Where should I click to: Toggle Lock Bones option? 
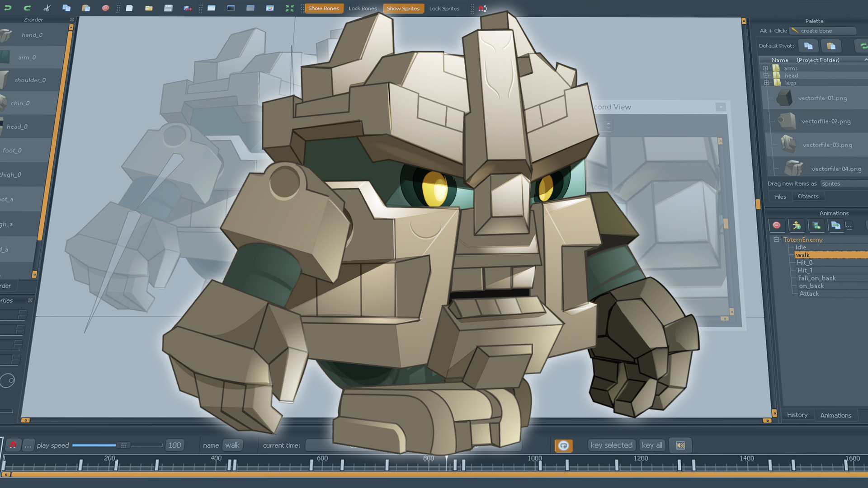[x=362, y=8]
